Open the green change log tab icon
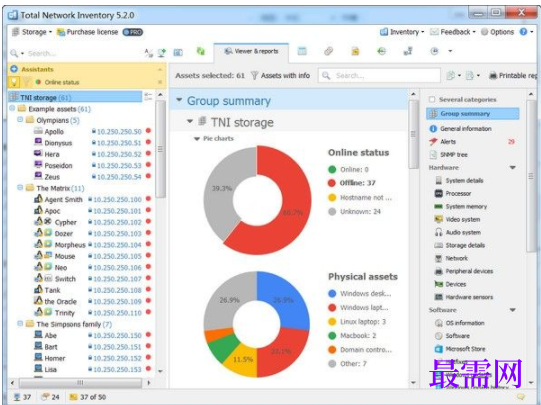The height and width of the screenshot is (405, 541). pos(381,51)
